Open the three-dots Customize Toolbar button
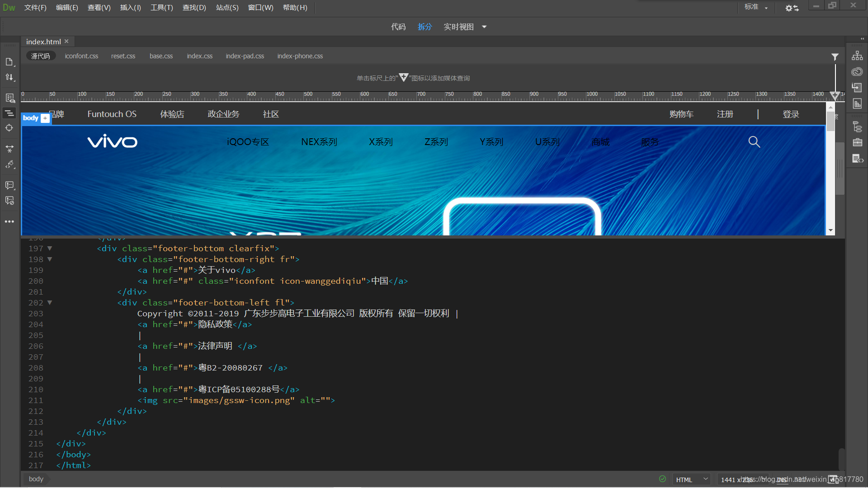 [x=9, y=221]
